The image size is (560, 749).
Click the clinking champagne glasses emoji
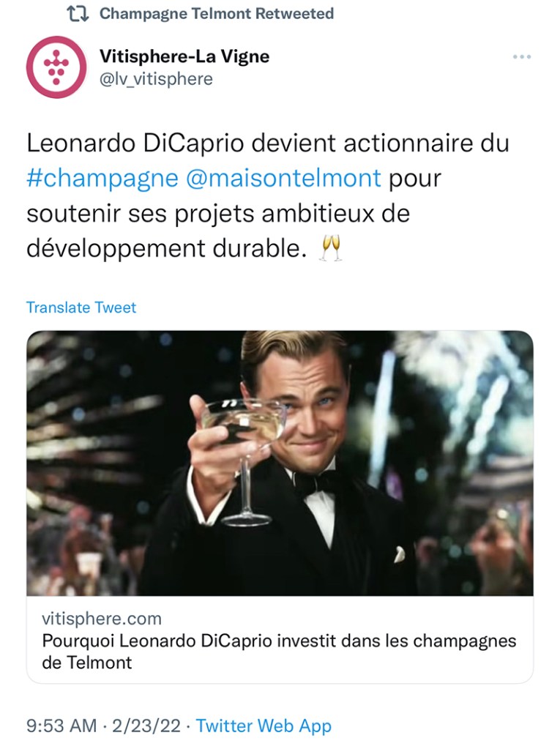[331, 249]
